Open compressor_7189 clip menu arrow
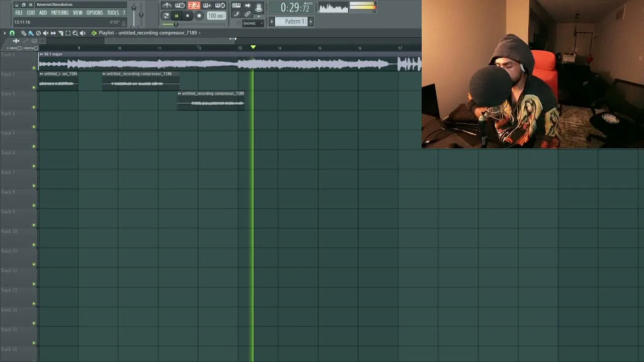The image size is (644, 362). pyautogui.click(x=179, y=93)
